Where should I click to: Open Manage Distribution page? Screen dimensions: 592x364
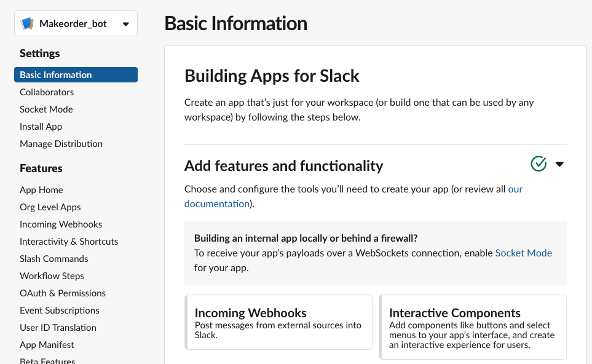tap(61, 144)
